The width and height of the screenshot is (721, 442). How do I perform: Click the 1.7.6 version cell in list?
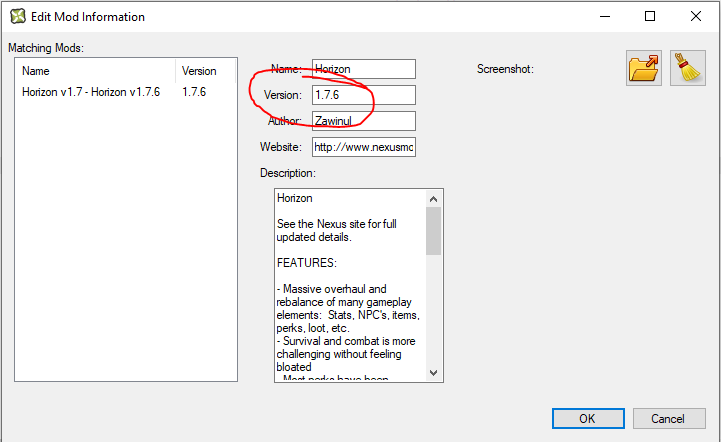194,92
